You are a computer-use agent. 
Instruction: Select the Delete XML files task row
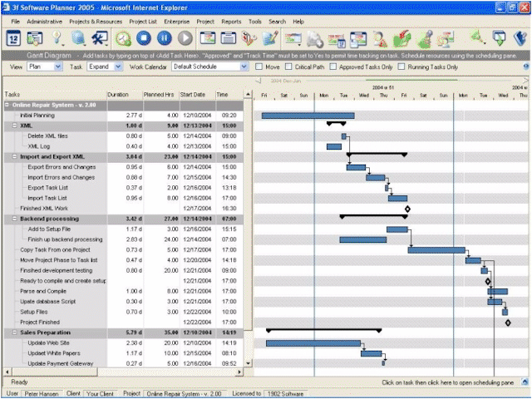coord(124,135)
